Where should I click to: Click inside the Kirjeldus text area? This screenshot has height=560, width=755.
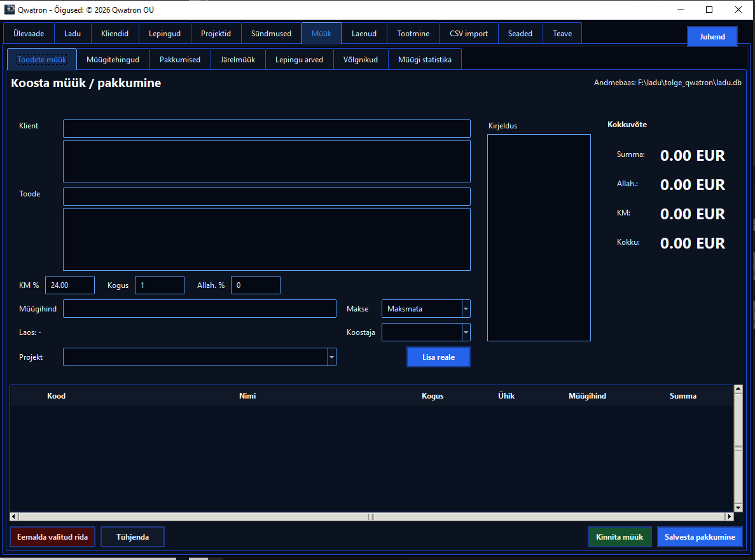[x=539, y=238]
